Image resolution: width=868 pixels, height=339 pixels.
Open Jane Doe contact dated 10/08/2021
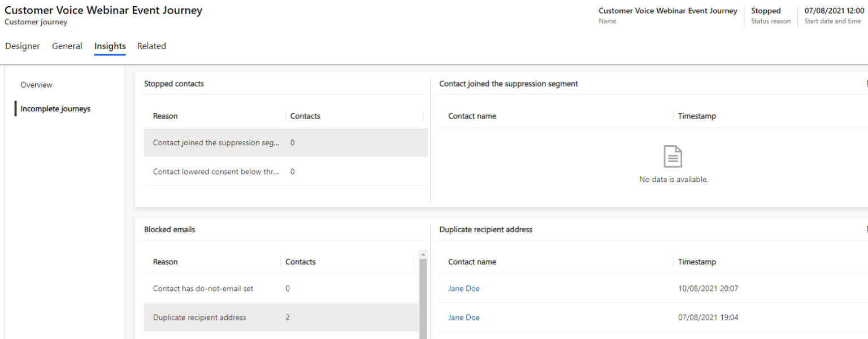tap(464, 289)
